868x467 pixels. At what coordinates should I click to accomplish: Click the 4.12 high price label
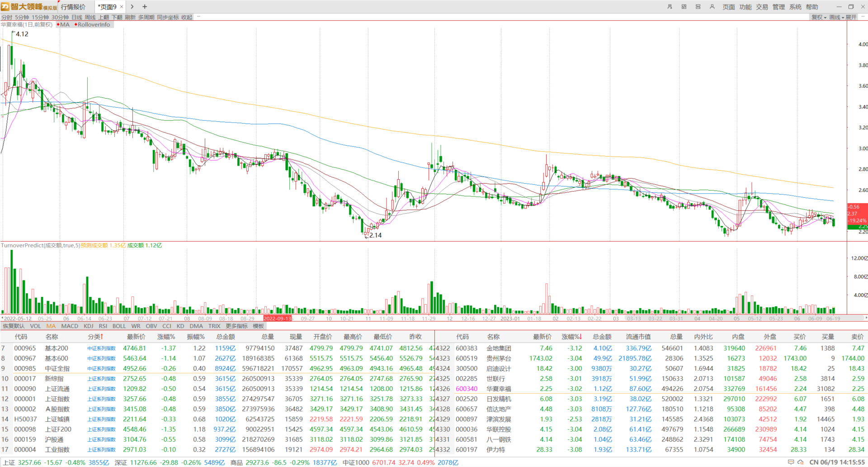pos(22,34)
